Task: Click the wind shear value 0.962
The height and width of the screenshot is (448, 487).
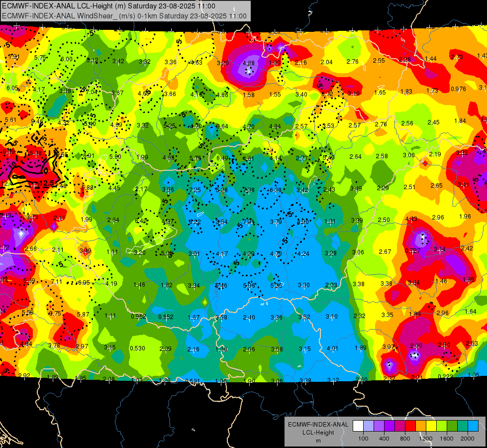Action: coord(138,317)
